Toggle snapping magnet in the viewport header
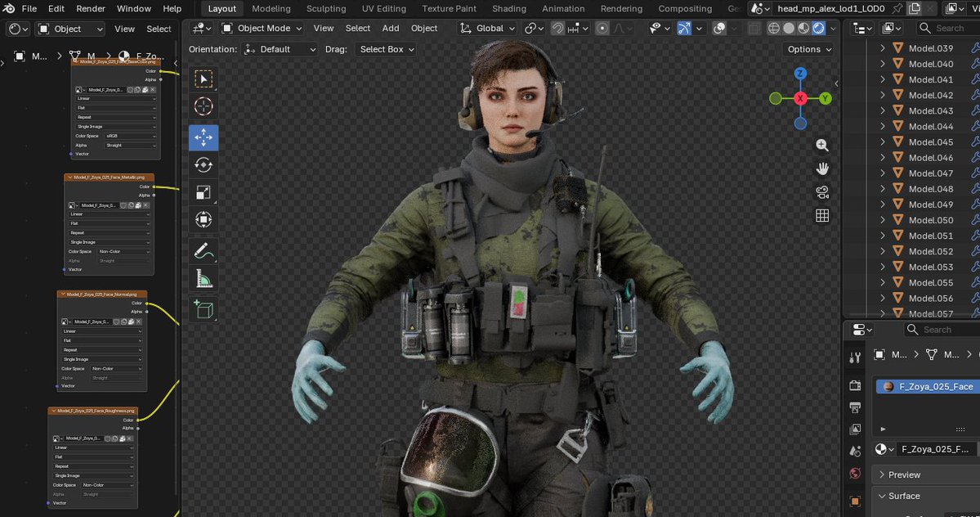The image size is (980, 517). [557, 28]
